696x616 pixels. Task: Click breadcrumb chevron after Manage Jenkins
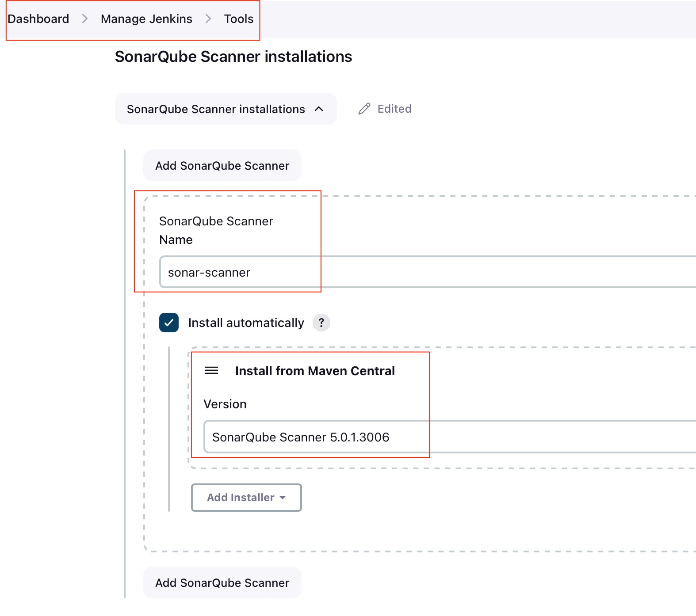pos(208,19)
